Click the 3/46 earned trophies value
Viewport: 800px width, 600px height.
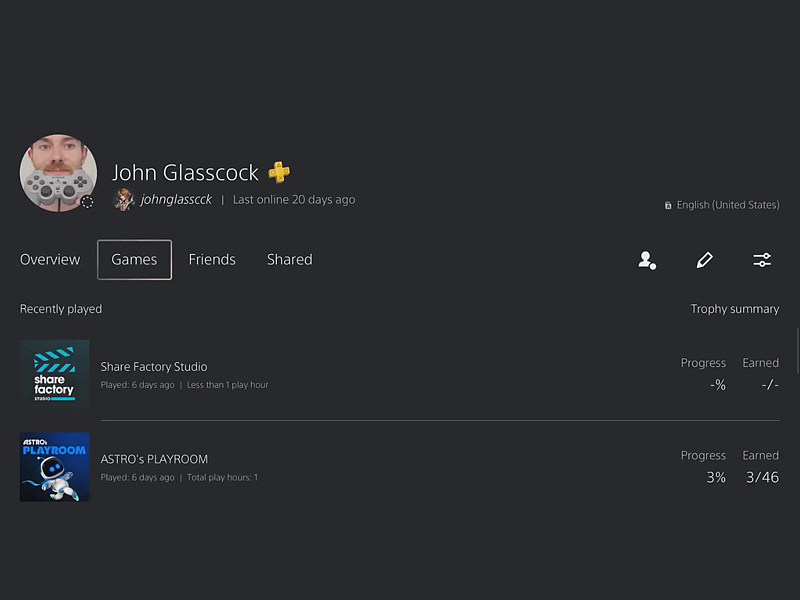tap(762, 478)
